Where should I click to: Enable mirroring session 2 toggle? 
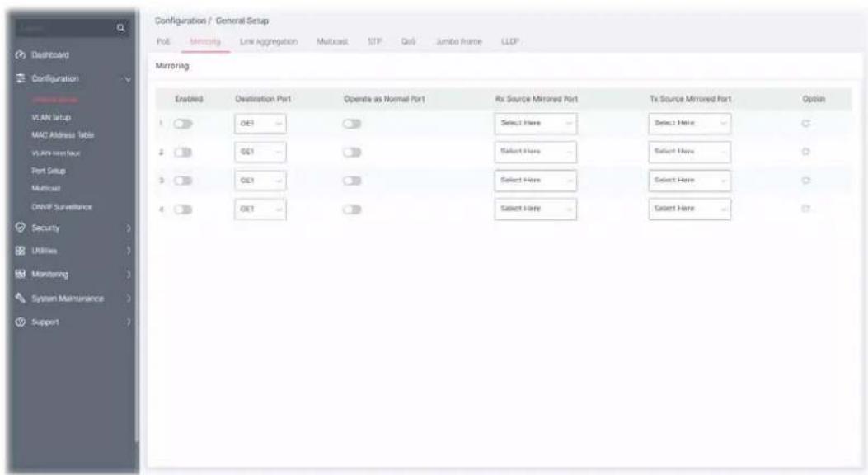click(x=183, y=153)
